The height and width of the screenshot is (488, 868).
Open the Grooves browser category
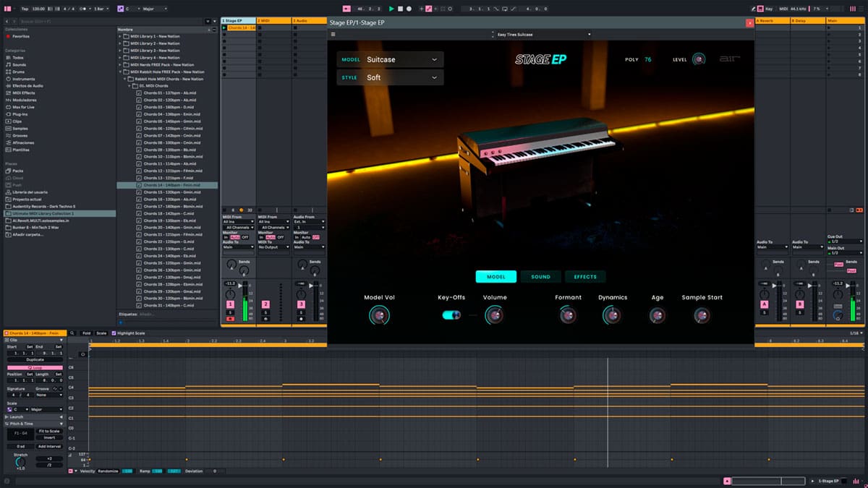20,135
